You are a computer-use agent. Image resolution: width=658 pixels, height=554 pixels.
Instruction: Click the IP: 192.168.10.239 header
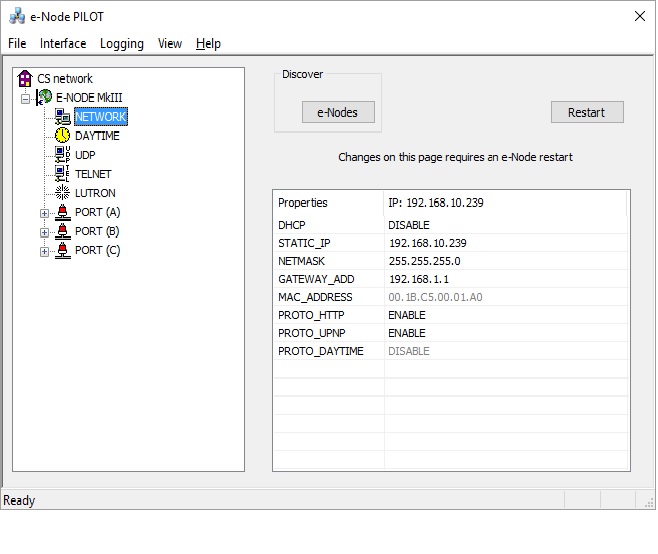pos(505,203)
